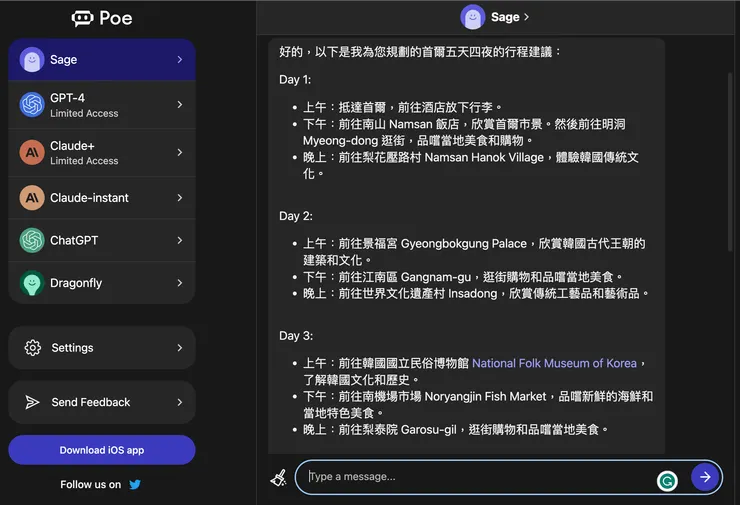Switch to the GPT-4 chat
740x505 pixels.
click(x=102, y=104)
